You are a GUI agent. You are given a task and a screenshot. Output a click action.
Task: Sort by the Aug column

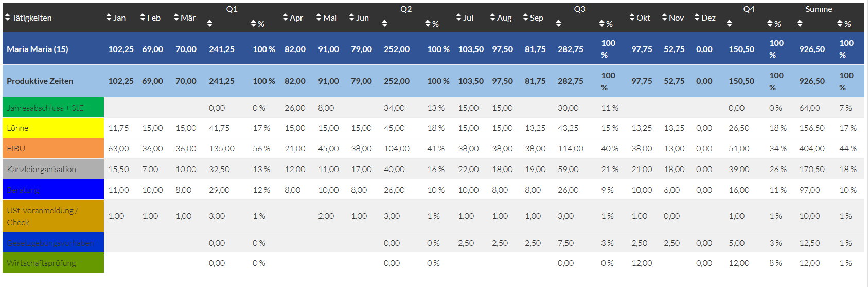[501, 18]
